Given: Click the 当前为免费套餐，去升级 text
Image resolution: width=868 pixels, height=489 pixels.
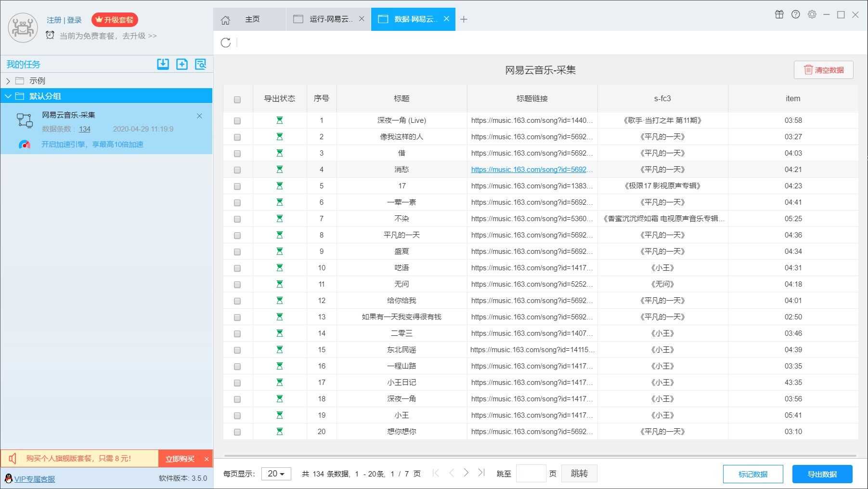Looking at the screenshot, I should click(108, 36).
